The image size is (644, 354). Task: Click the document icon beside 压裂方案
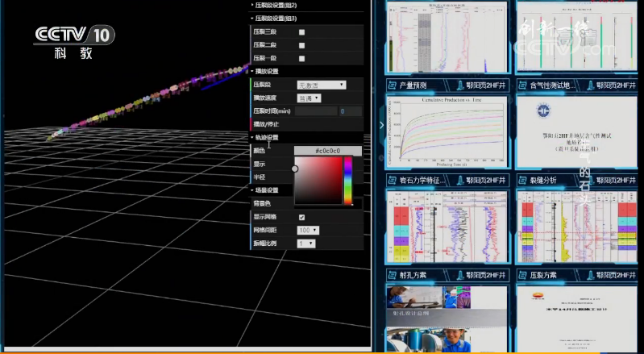(x=521, y=275)
